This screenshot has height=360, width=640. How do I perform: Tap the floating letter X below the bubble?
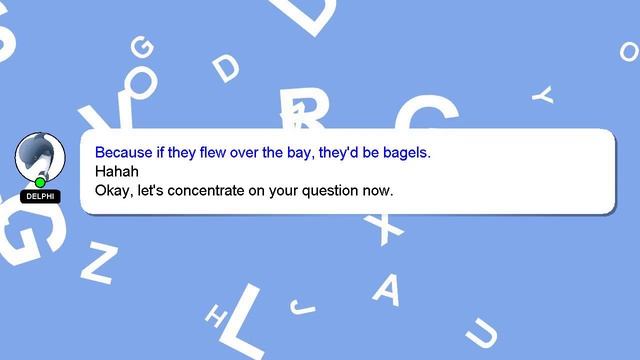(384, 229)
